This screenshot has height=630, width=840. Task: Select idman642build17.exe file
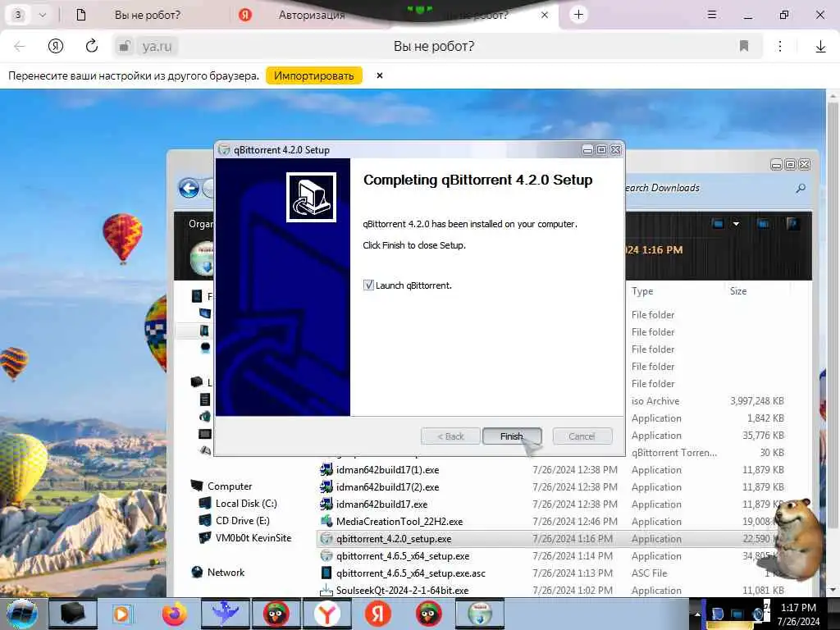pyautogui.click(x=381, y=504)
